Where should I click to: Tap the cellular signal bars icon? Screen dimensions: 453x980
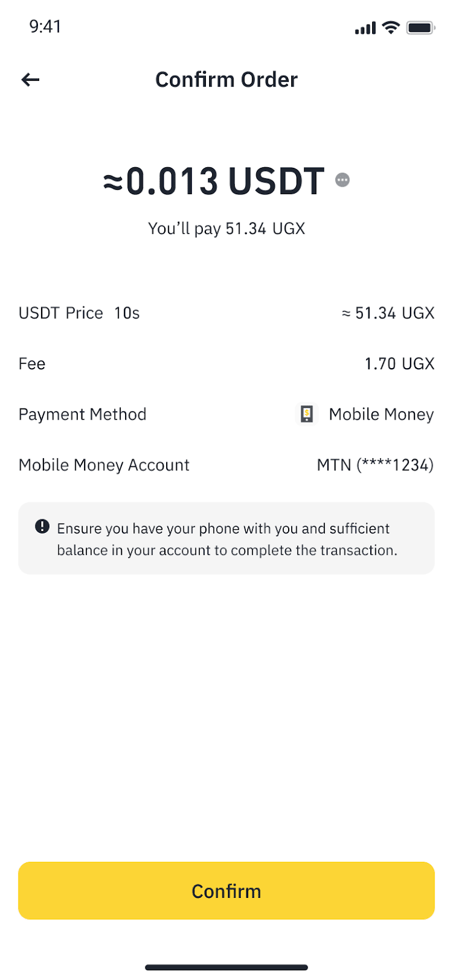pyautogui.click(x=365, y=28)
